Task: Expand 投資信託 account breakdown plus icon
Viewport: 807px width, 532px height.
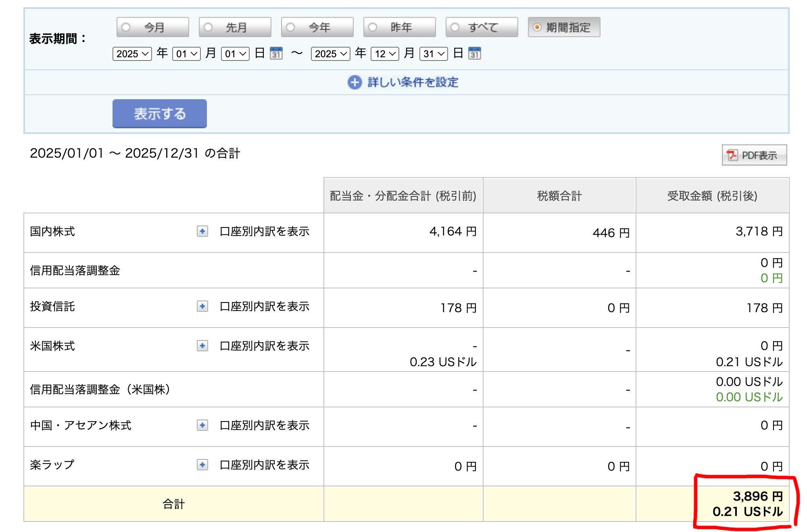Action: [x=202, y=306]
